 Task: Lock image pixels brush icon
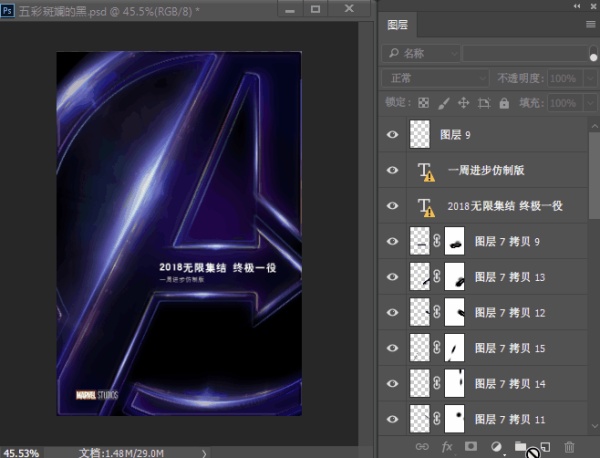coord(443,102)
